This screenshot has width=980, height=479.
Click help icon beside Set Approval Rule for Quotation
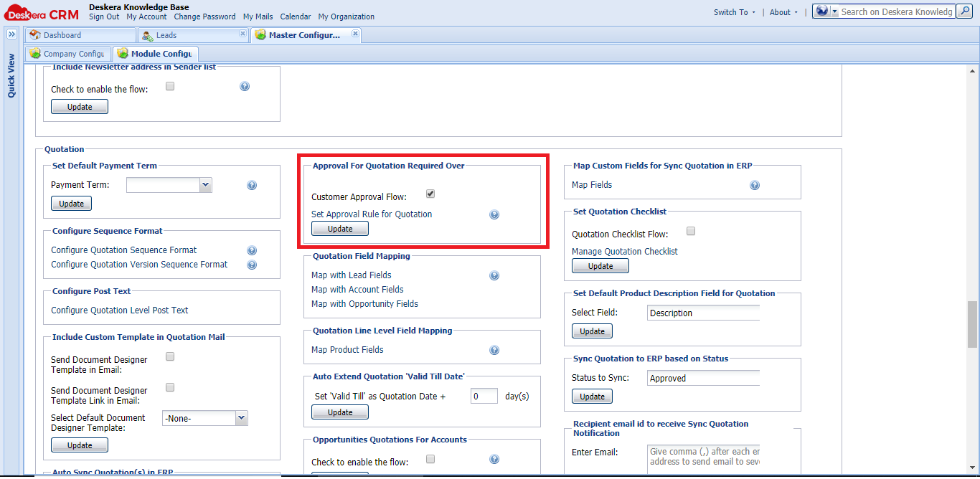pyautogui.click(x=494, y=214)
